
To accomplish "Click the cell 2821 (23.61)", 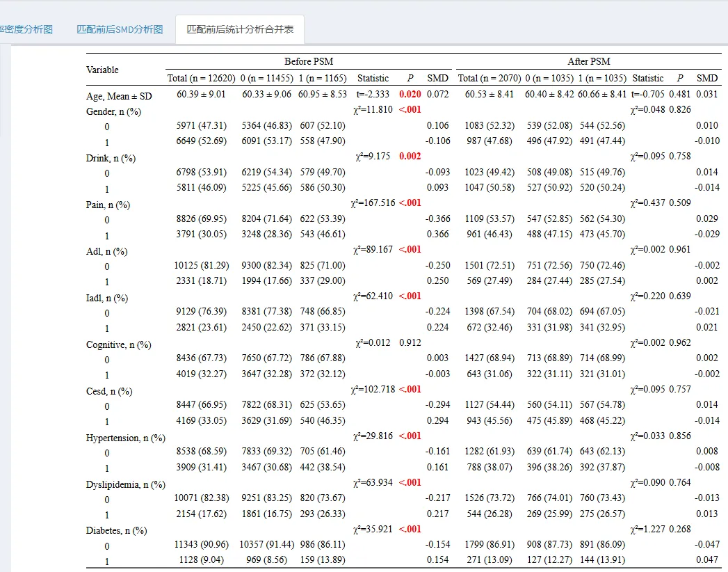I will pyautogui.click(x=201, y=327).
